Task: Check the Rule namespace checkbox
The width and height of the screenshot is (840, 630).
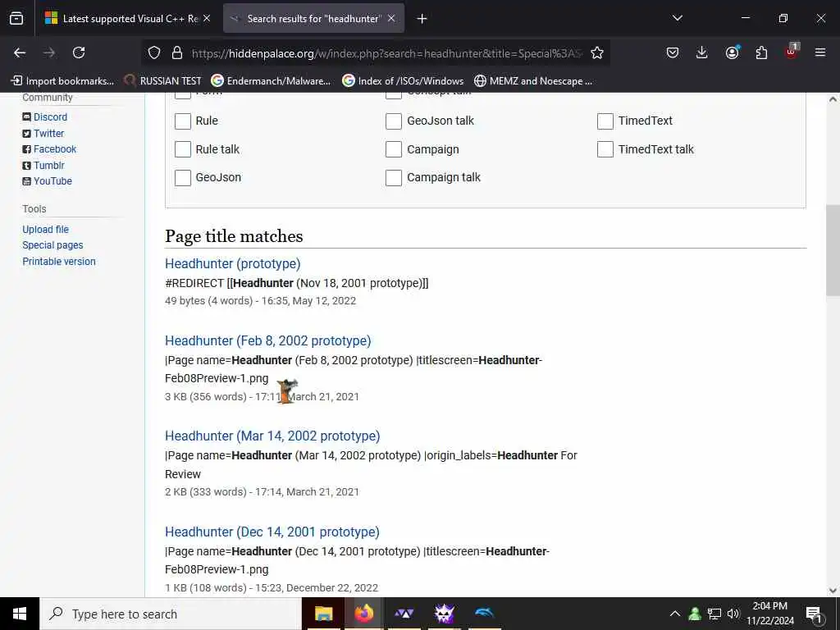Action: pyautogui.click(x=183, y=121)
